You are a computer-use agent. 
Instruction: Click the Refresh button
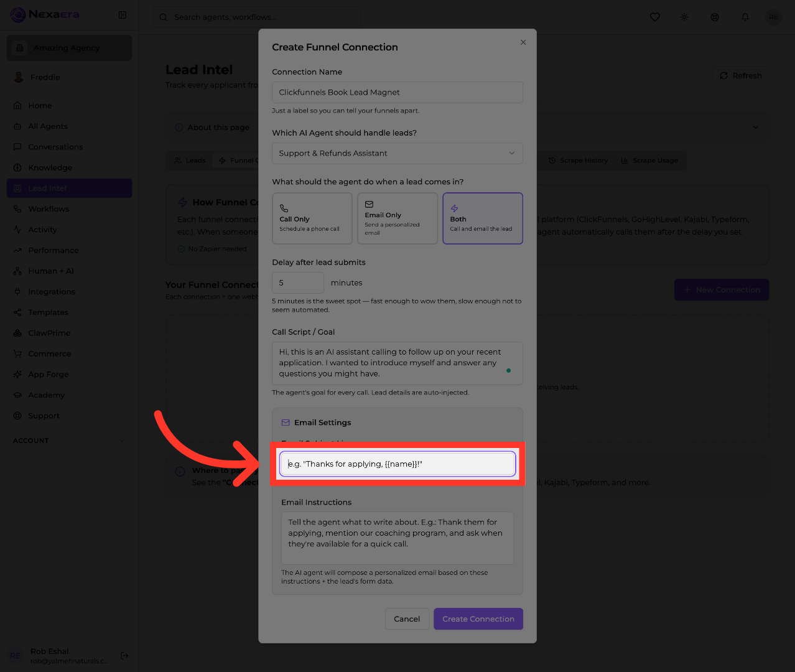point(740,76)
